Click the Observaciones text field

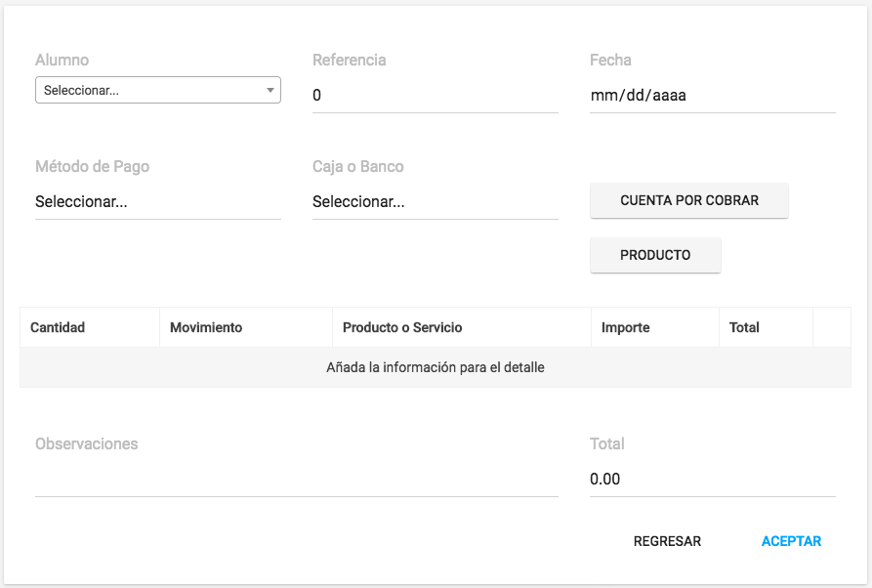[297, 480]
